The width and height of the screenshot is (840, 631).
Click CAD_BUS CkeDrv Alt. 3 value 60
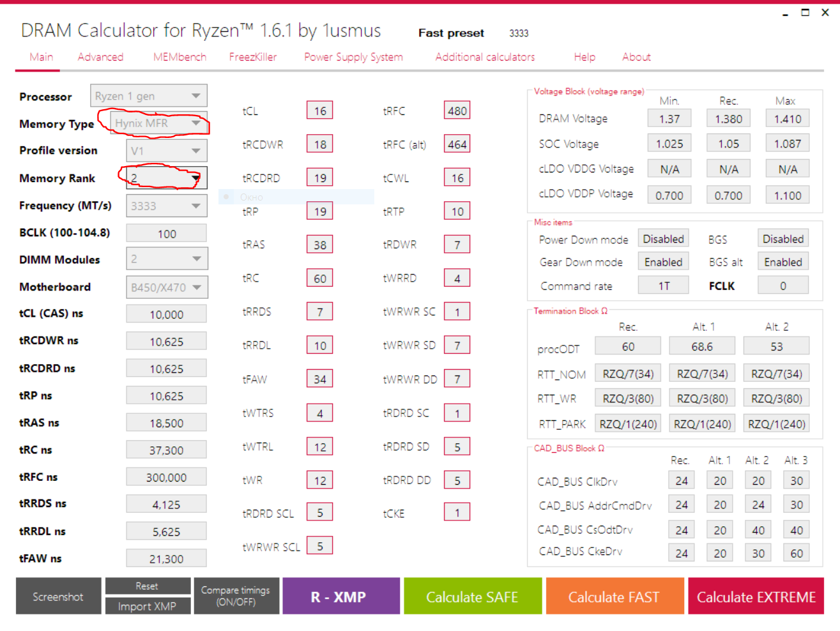pos(797,553)
